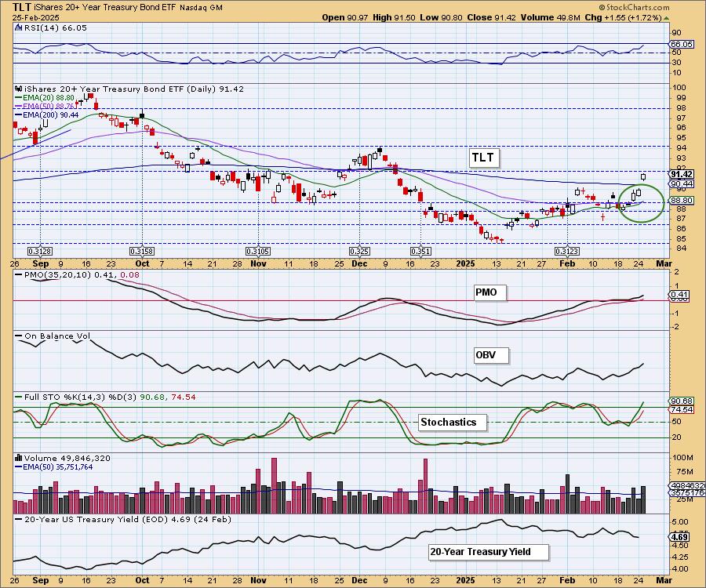This screenshot has height=588, width=706.
Task: Click the 0.3105 dividend marker label
Action: pos(258,252)
